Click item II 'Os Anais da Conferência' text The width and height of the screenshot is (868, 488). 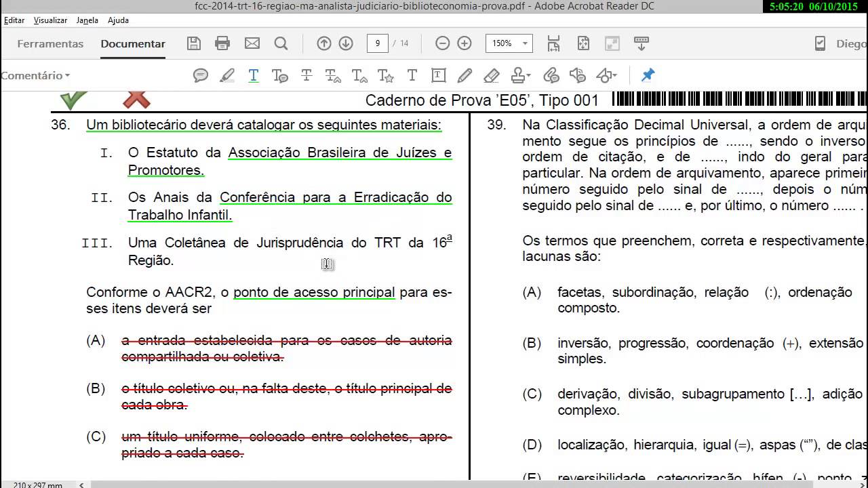click(290, 206)
